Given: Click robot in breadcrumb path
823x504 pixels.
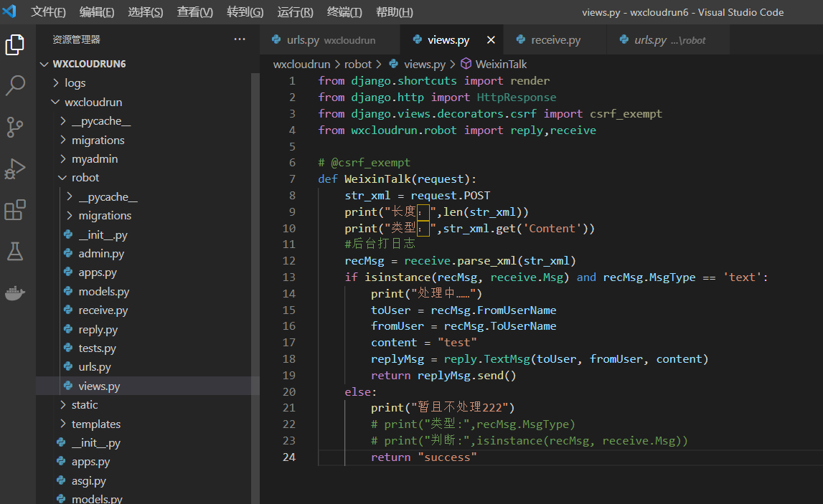Looking at the screenshot, I should [x=357, y=64].
